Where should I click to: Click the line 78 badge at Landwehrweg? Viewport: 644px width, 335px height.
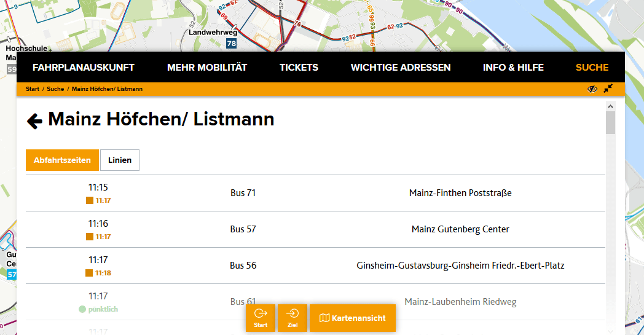pos(231,44)
